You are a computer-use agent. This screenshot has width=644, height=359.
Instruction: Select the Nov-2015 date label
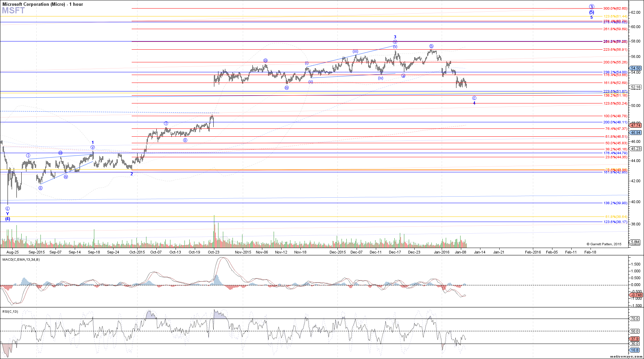tap(243, 252)
